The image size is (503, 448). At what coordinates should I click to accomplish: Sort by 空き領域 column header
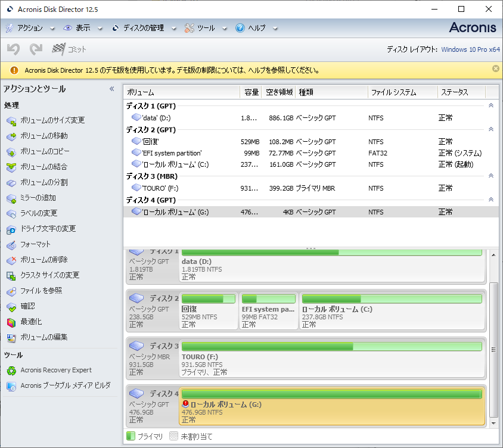click(x=278, y=92)
